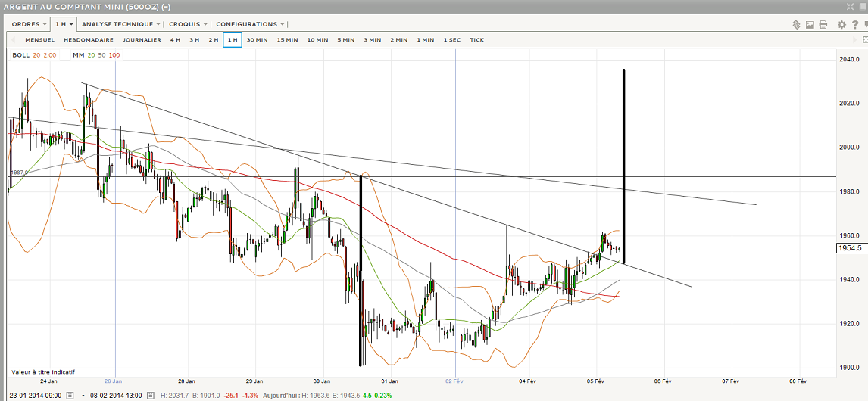868x401 pixels.
Task: Save chart as image icon
Action: [x=810, y=24]
